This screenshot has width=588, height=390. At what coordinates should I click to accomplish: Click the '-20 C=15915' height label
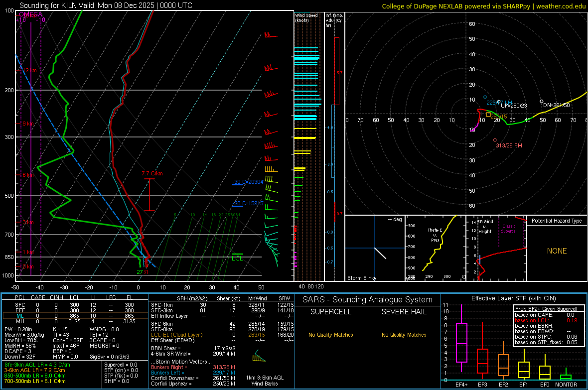tap(248, 203)
